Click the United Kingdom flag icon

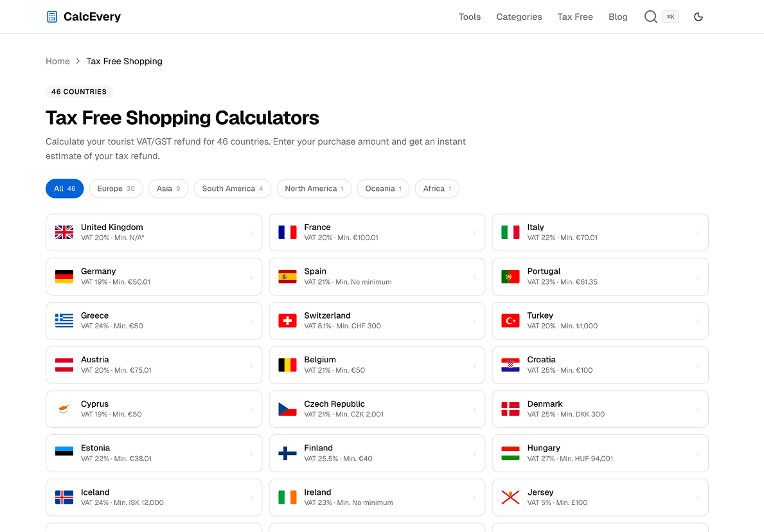tap(63, 232)
